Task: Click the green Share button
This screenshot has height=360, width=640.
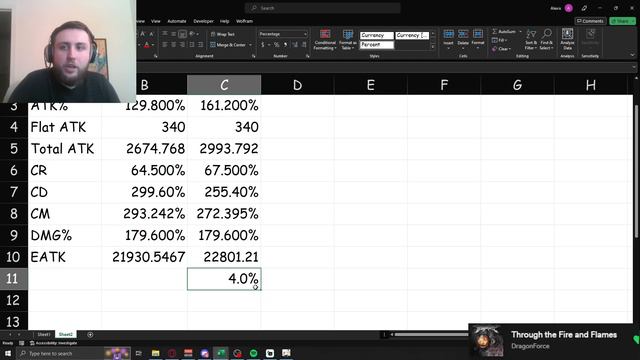Action: 622,21
